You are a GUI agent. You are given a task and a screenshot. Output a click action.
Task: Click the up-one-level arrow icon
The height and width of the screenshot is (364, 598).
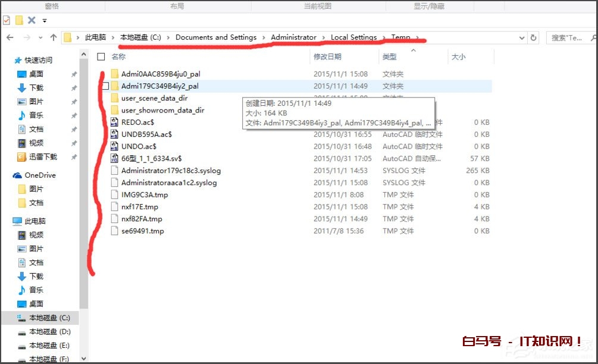pos(54,37)
